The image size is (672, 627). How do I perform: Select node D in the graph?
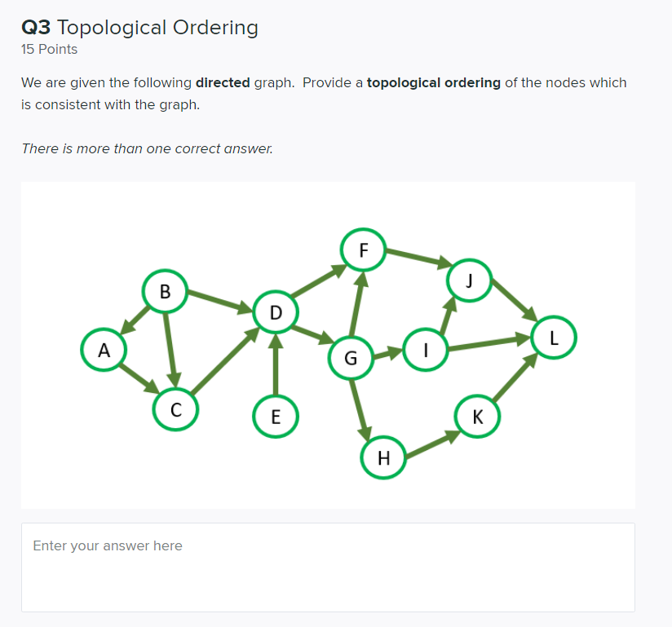point(276,311)
